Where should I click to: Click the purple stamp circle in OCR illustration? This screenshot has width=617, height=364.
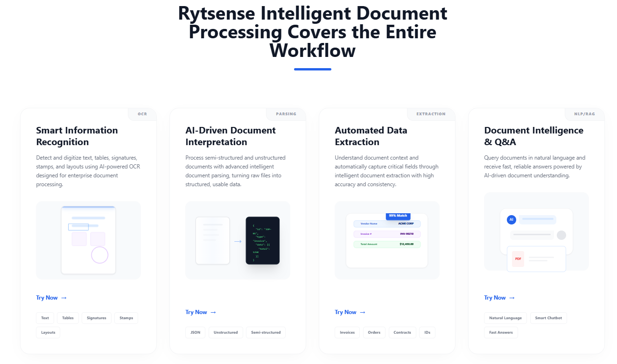coord(99,255)
